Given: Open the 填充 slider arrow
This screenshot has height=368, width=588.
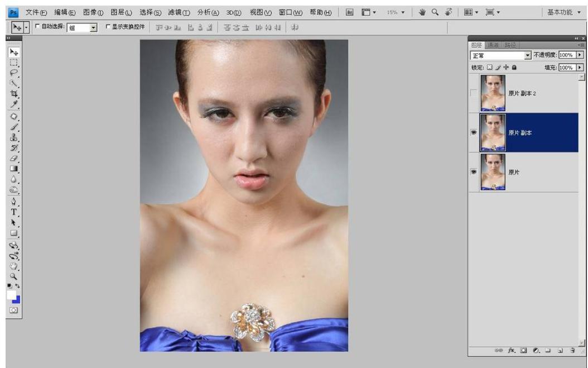Looking at the screenshot, I should (x=580, y=68).
